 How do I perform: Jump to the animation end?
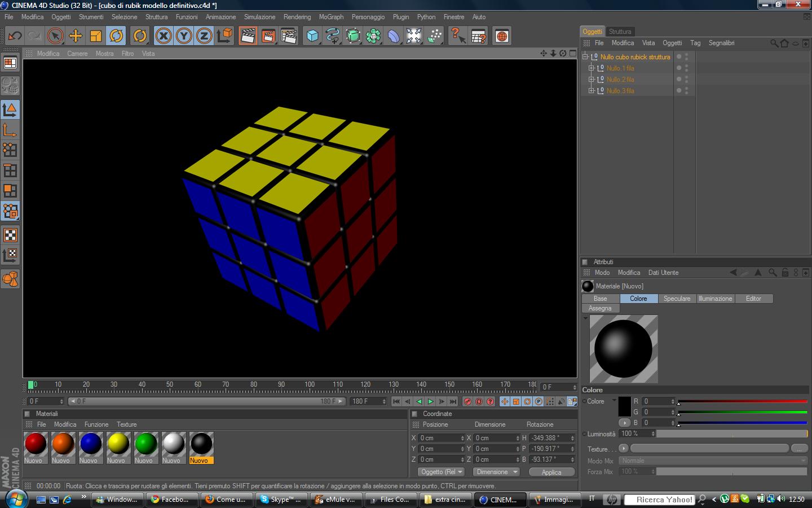tap(453, 401)
